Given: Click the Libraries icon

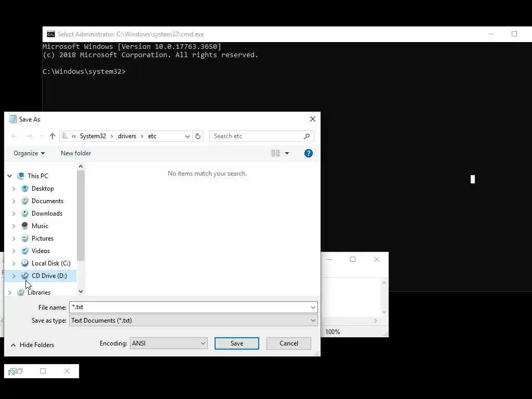Looking at the screenshot, I should point(21,292).
